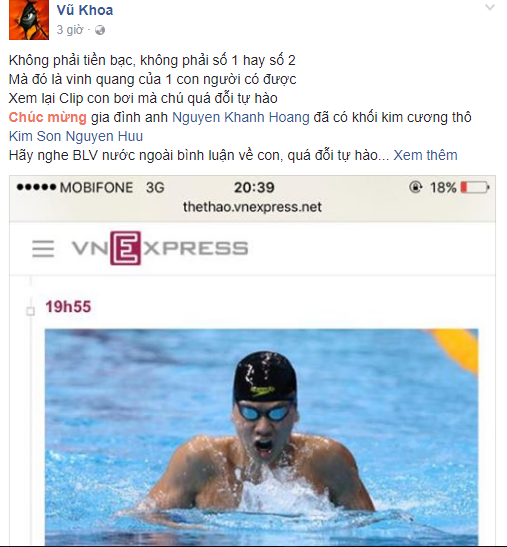Click the 3 giờ timestamp
The image size is (507, 547).
[x=70, y=30]
